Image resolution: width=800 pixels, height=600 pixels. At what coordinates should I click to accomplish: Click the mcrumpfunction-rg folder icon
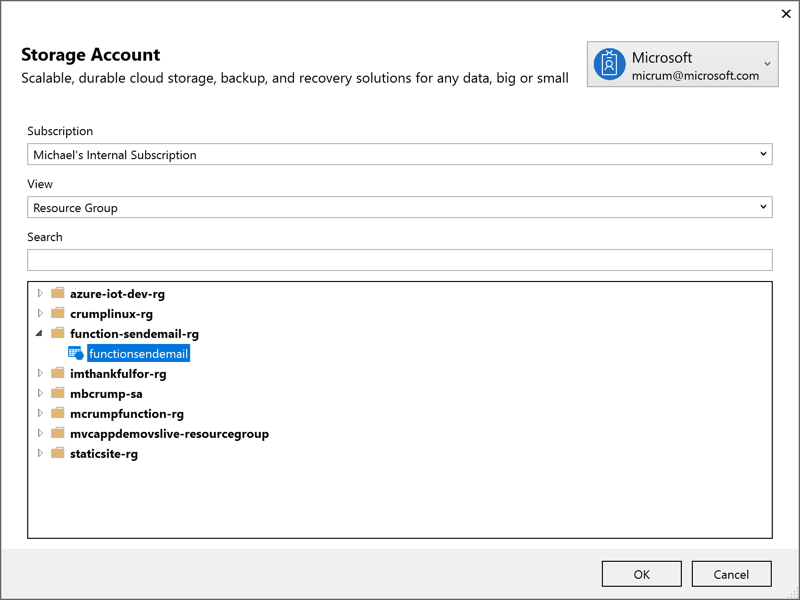tap(58, 413)
